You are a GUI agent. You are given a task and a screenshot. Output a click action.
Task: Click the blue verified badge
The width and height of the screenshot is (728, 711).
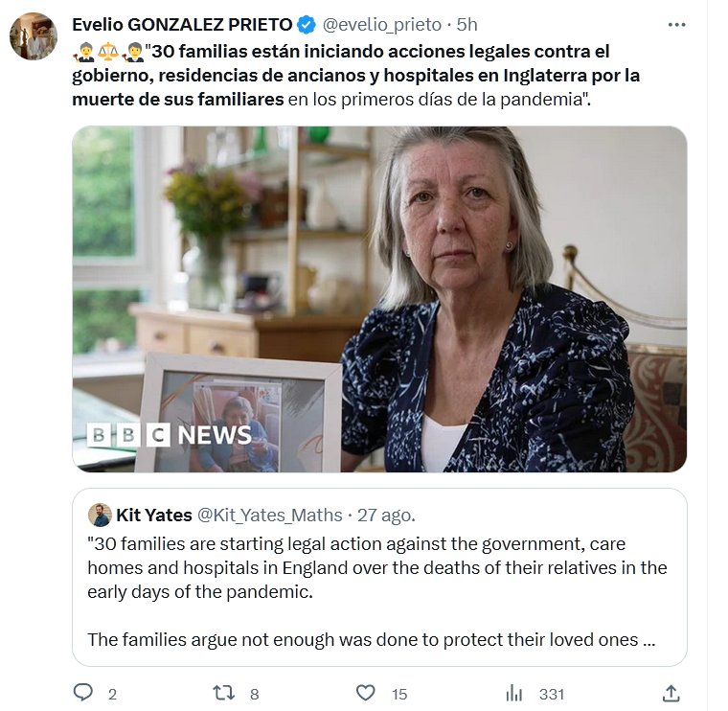(x=305, y=25)
